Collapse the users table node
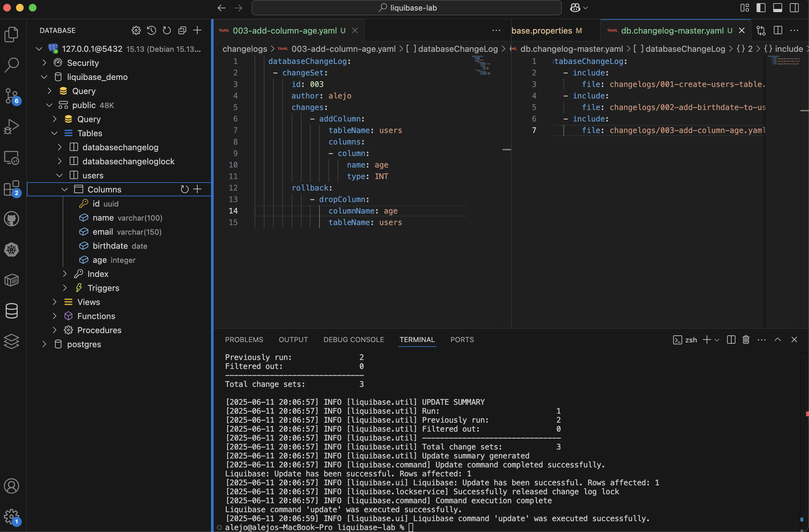Viewport: 809px width, 532px height. pos(59,176)
